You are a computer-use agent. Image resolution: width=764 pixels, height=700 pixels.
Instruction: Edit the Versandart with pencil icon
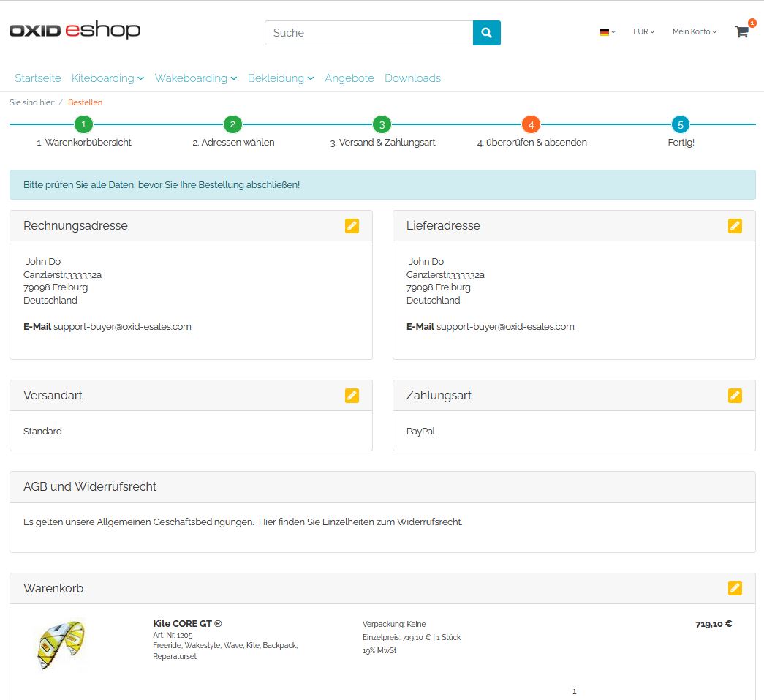point(352,396)
